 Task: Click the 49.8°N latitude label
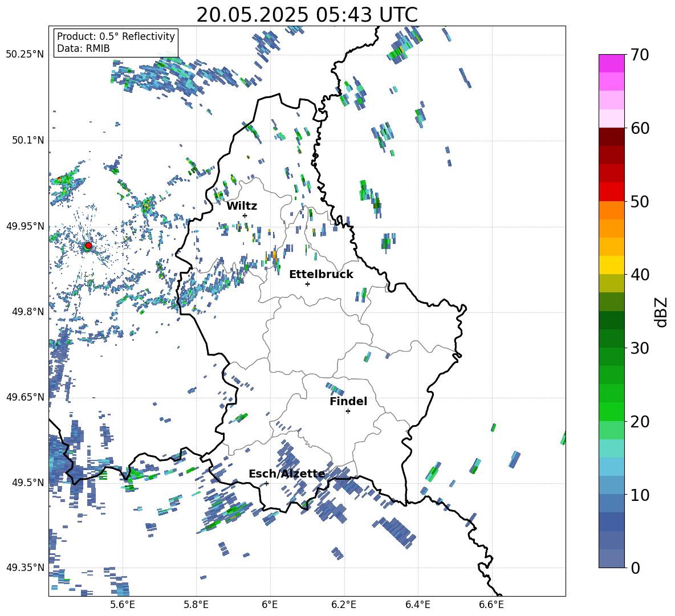[27, 312]
